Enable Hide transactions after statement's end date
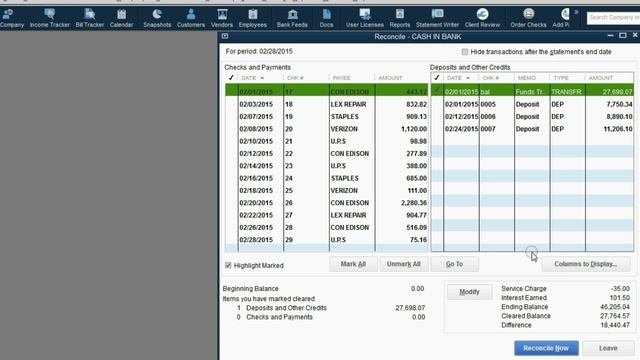The height and width of the screenshot is (360, 640). [464, 52]
